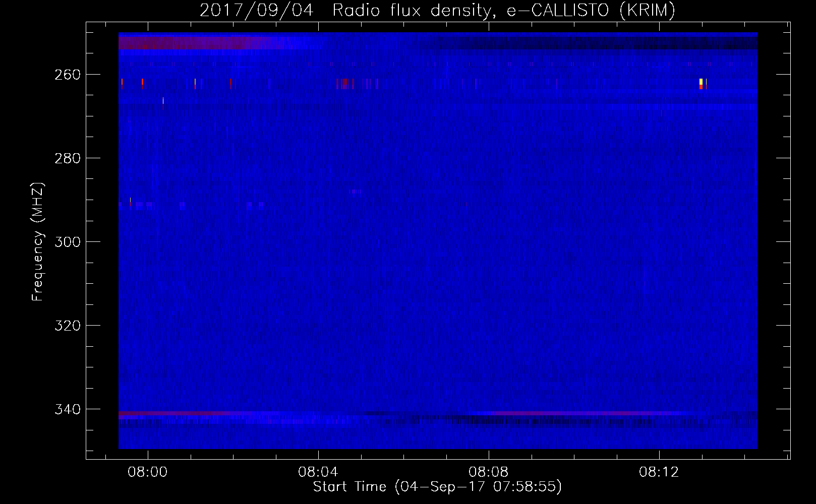Click the 340 frequency tick label

click(68, 409)
